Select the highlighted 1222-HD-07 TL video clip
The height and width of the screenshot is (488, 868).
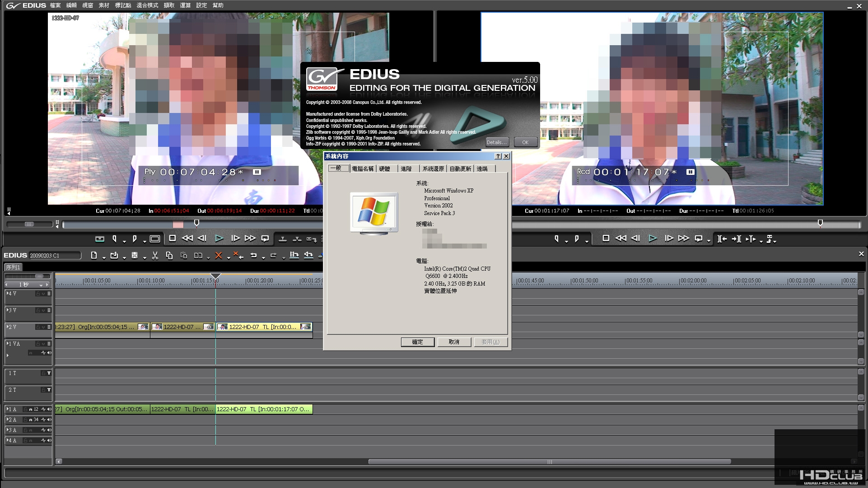(x=264, y=327)
